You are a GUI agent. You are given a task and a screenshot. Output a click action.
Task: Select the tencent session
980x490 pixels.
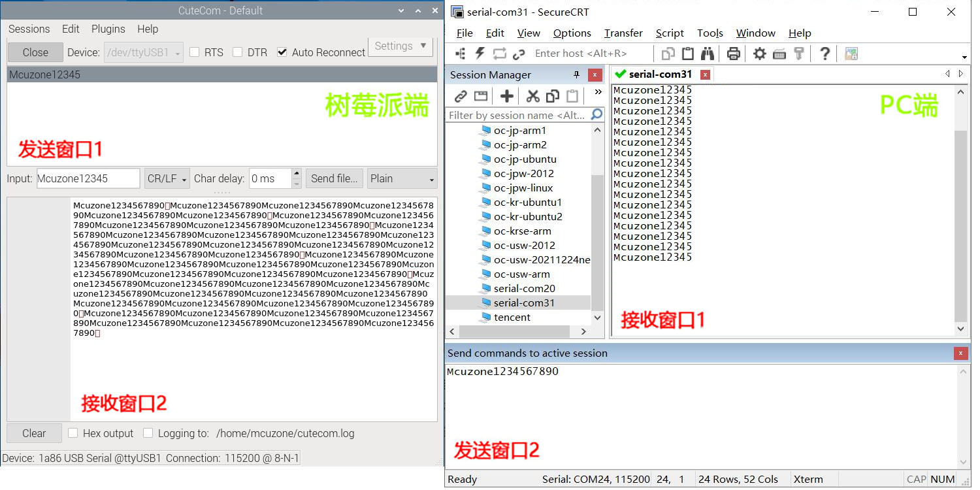click(x=512, y=317)
